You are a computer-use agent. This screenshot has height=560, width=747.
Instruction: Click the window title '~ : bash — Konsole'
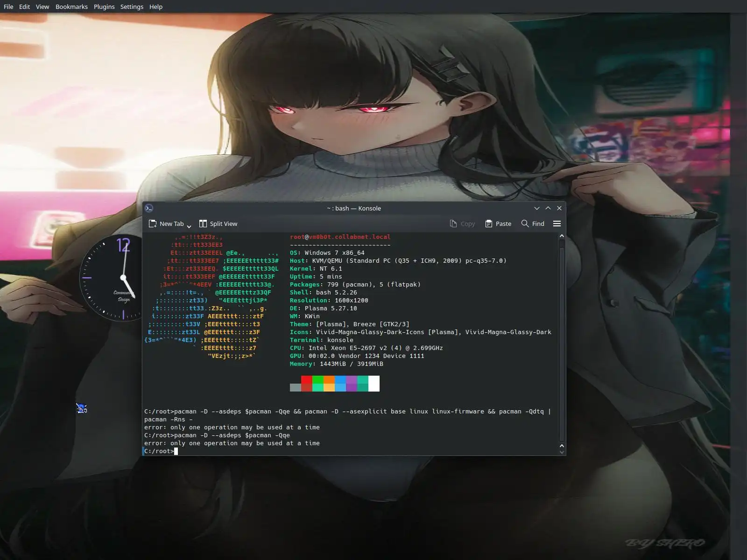pos(354,208)
